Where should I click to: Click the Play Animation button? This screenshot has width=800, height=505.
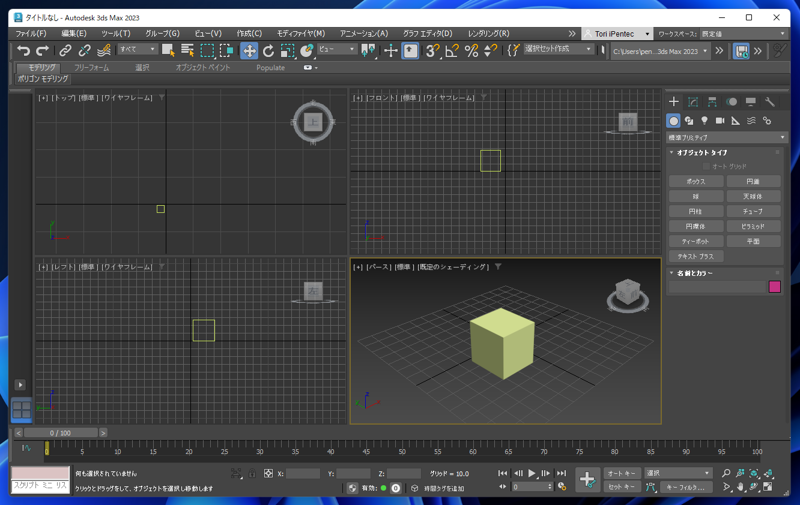pyautogui.click(x=532, y=473)
